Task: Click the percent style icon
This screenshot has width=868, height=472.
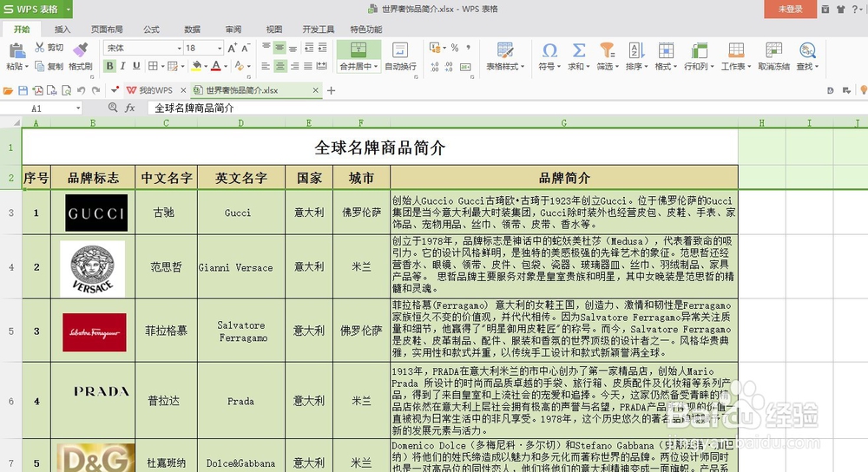Action: 455,48
